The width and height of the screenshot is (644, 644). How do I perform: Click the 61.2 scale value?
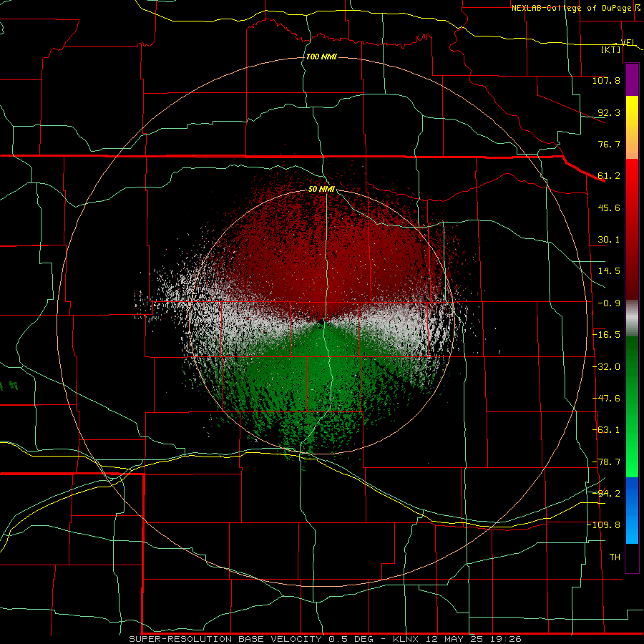coord(609,176)
